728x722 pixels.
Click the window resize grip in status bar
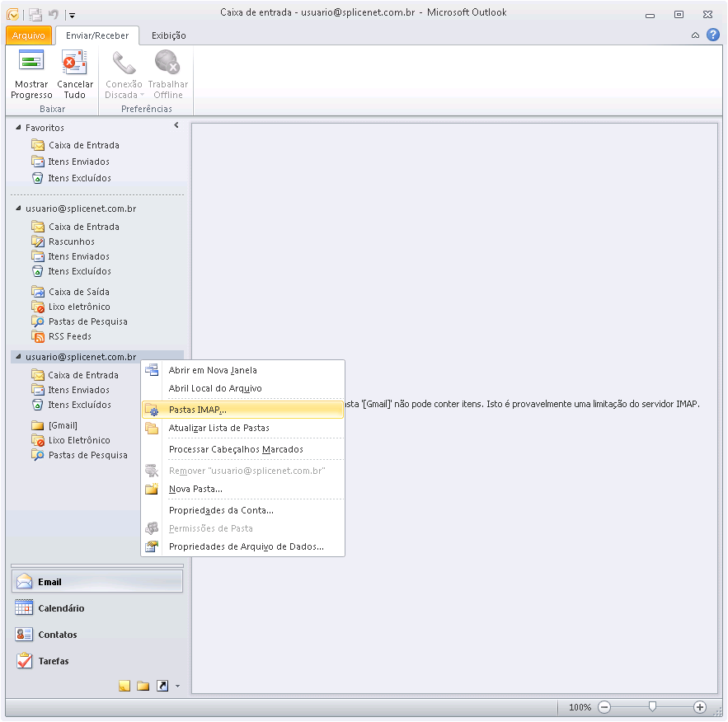click(x=717, y=712)
